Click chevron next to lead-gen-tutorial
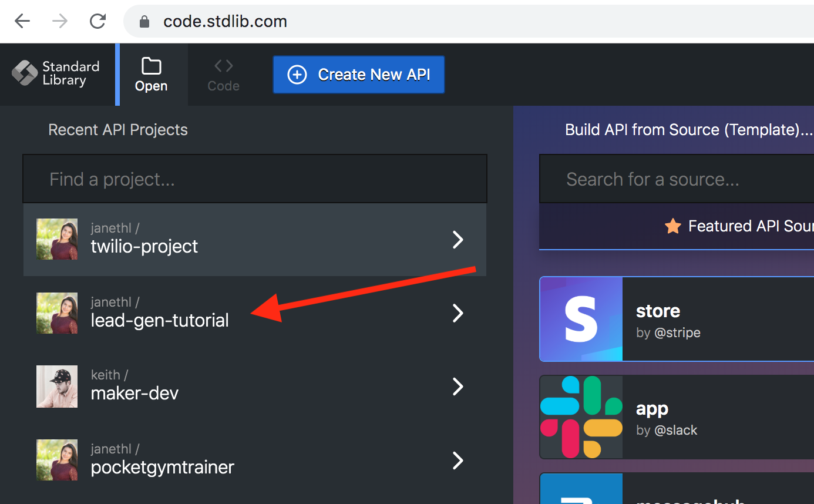Screen dimensions: 814x504 click(x=458, y=313)
